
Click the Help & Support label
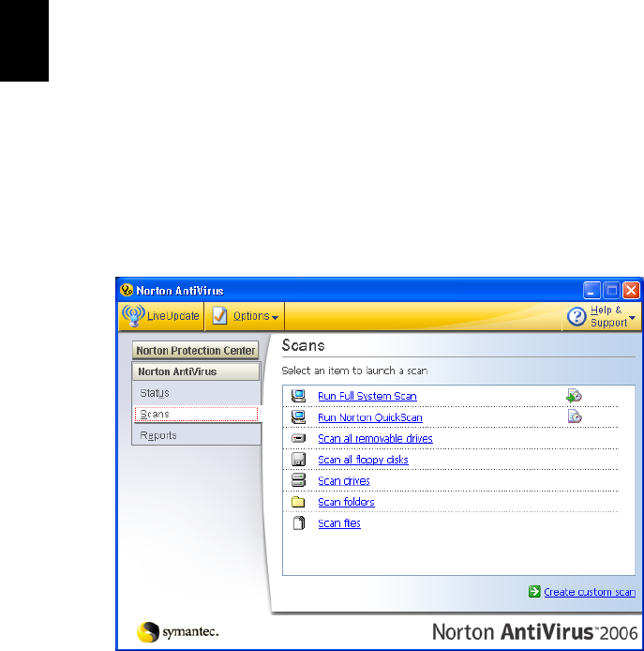coord(608,316)
